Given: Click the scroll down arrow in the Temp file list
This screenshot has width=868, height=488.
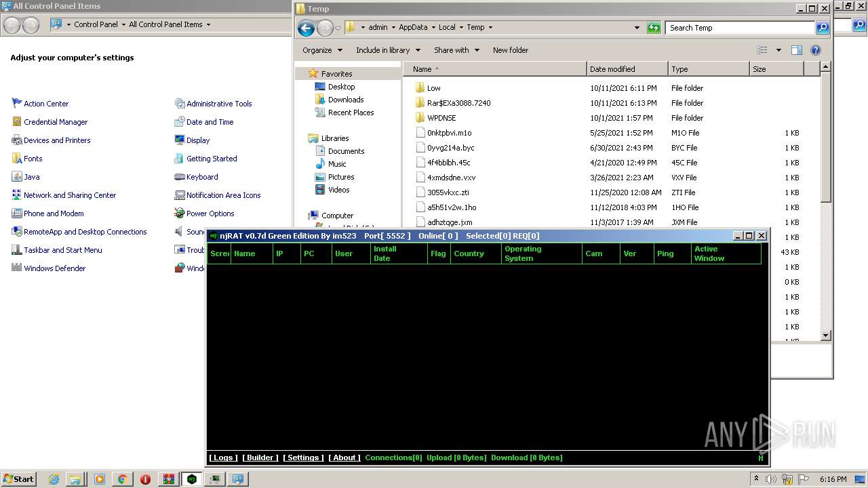Looking at the screenshot, I should pos(825,335).
